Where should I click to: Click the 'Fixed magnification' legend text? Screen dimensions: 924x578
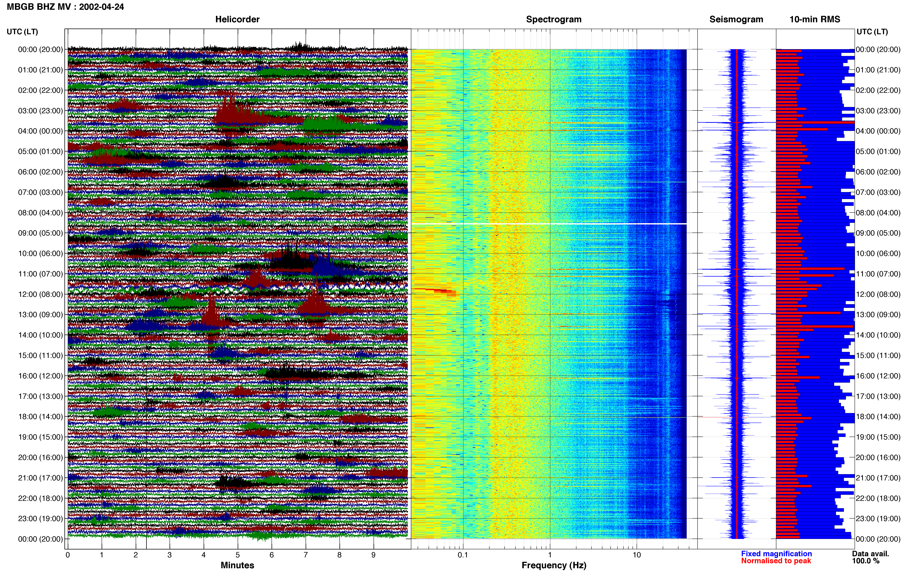776,554
